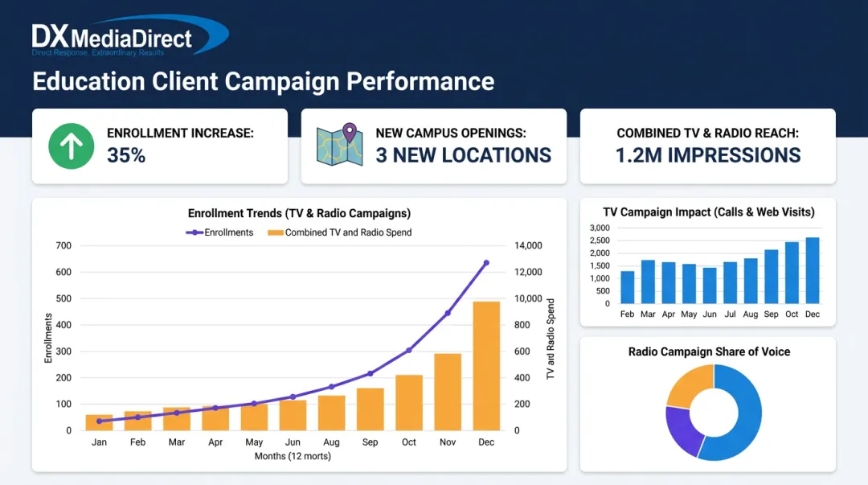The width and height of the screenshot is (868, 485).
Task: Select the Enrollments legend marker
Action: pyautogui.click(x=194, y=232)
